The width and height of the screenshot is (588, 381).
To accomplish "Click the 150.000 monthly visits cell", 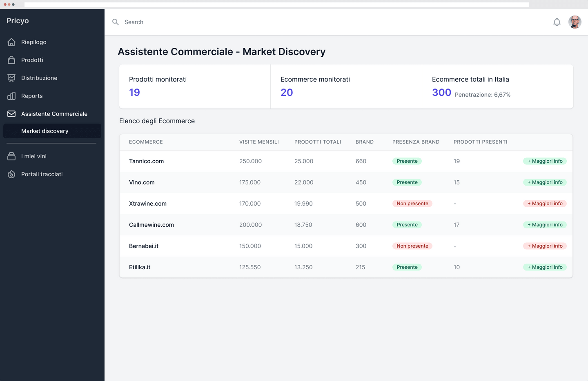I will pyautogui.click(x=250, y=246).
